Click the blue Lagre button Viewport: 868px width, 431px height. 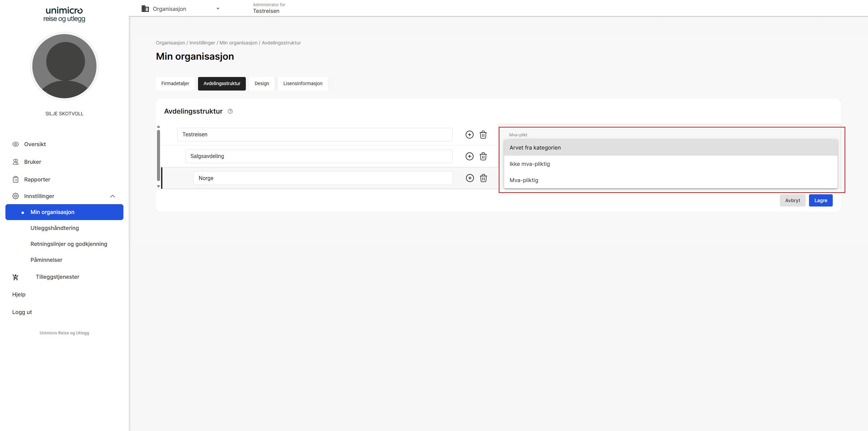pyautogui.click(x=821, y=200)
